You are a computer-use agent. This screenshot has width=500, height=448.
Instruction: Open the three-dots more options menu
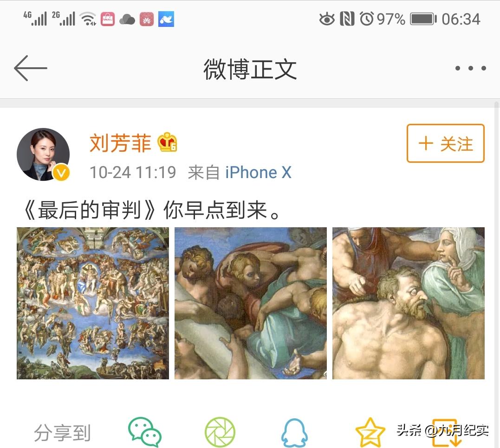[470, 68]
